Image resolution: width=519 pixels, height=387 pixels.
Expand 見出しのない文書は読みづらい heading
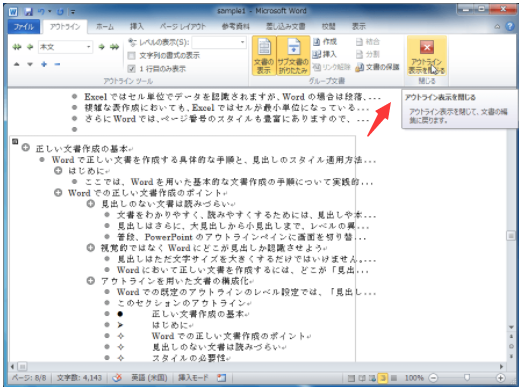(91, 203)
